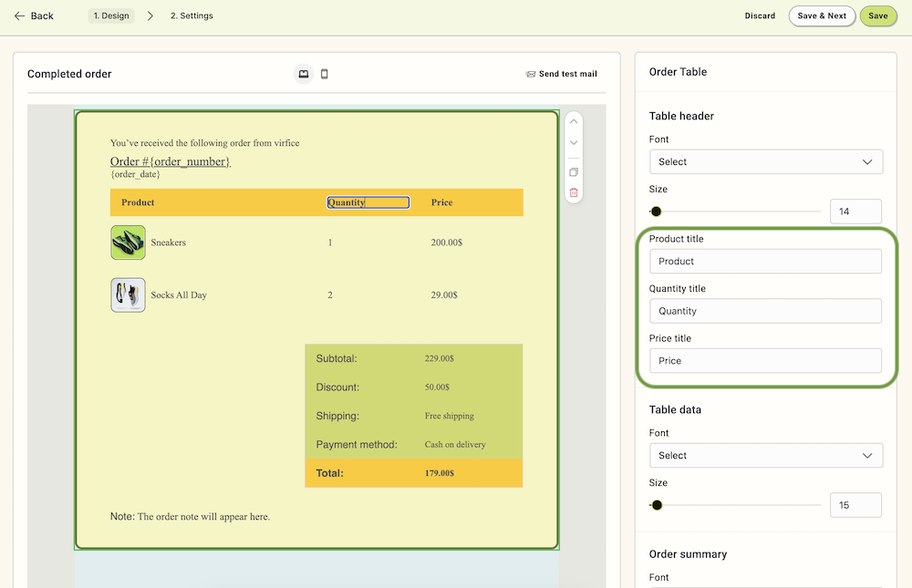Viewport: 912px width, 588px height.
Task: Click the Total: label
Action: tap(330, 473)
